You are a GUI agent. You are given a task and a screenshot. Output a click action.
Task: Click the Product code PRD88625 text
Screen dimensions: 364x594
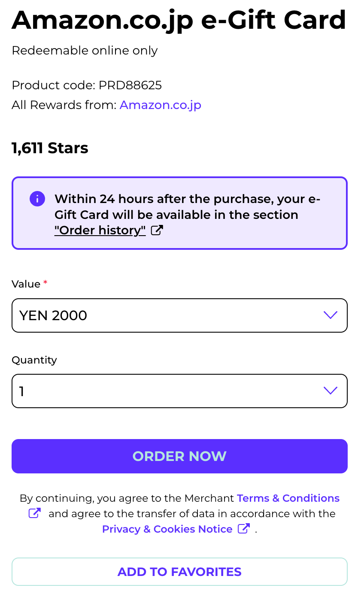(x=87, y=85)
